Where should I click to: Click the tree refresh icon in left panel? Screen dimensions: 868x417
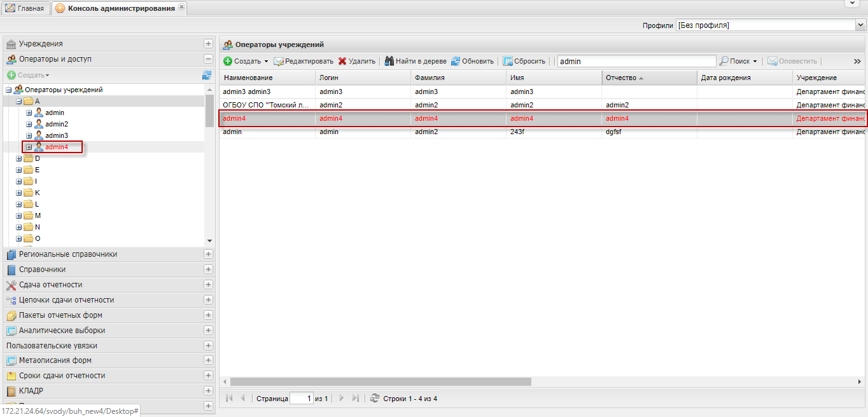[x=207, y=75]
